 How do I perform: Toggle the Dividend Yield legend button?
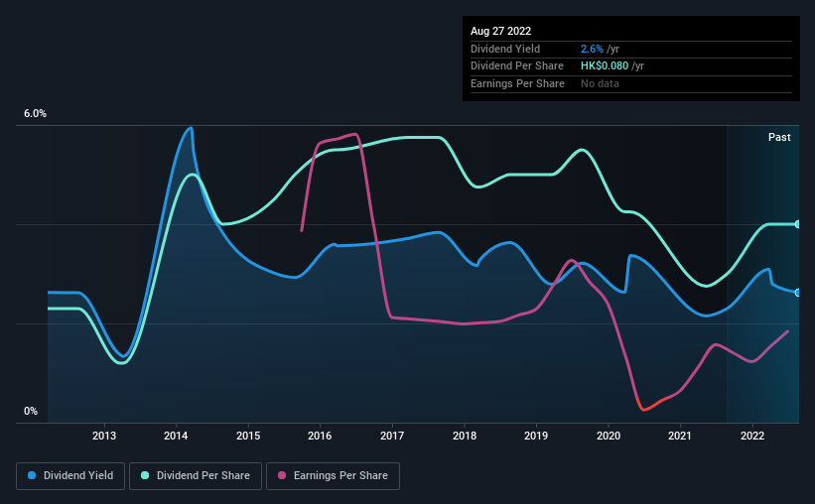(x=70, y=476)
